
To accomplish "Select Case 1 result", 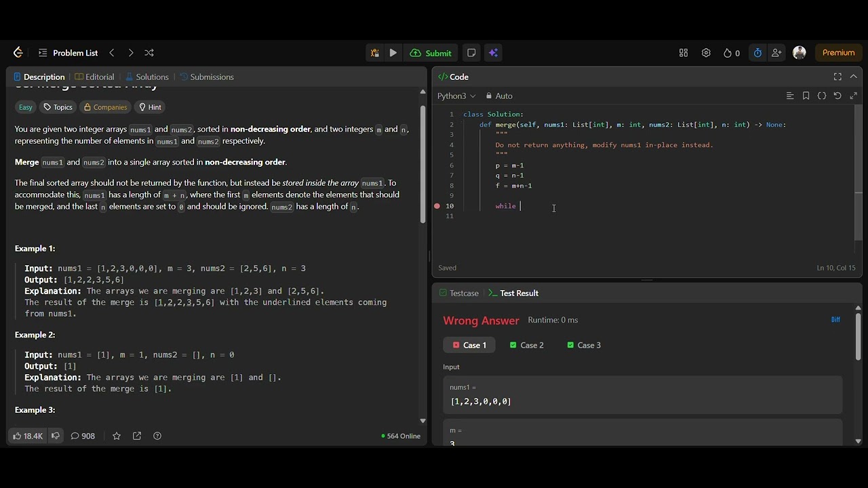I will tap(469, 345).
